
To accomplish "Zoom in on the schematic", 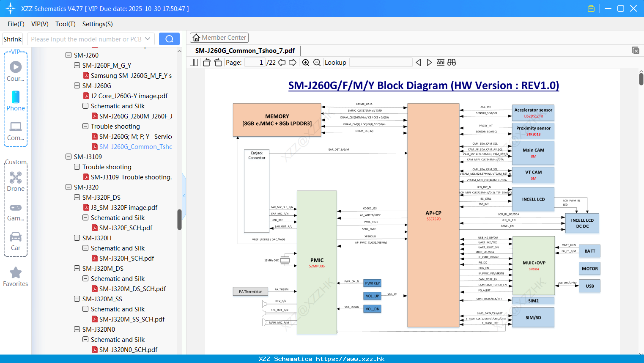I will (306, 62).
